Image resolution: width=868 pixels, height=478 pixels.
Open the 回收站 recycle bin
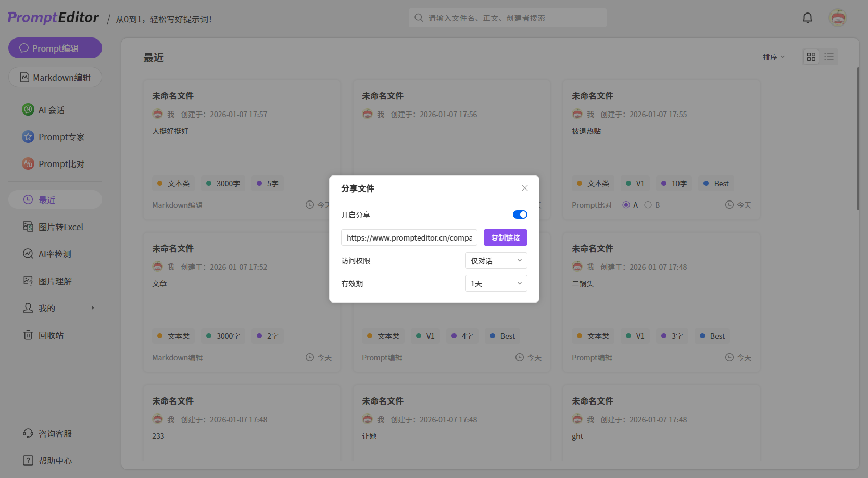pos(51,335)
